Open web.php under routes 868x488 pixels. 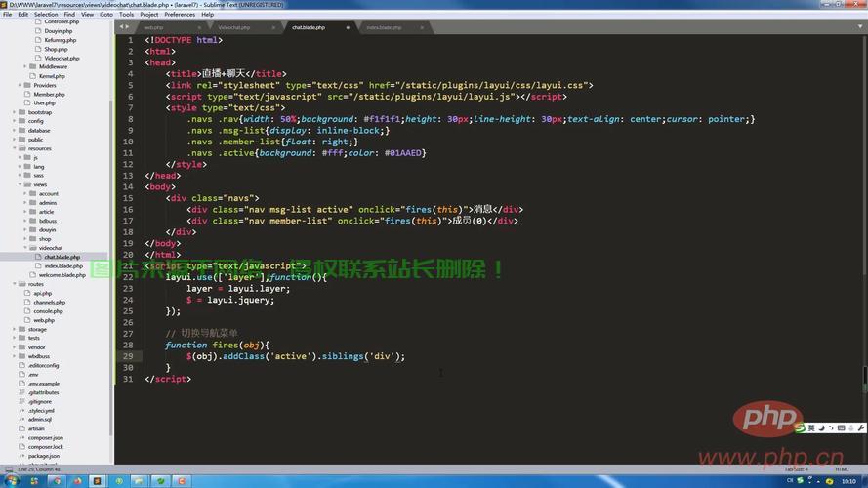pos(44,320)
